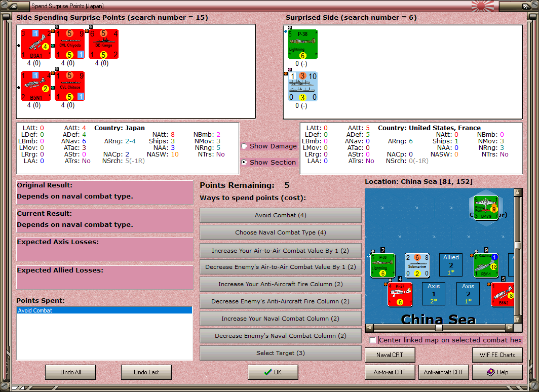
Task: Confirm with the OK button
Action: pyautogui.click(x=273, y=372)
